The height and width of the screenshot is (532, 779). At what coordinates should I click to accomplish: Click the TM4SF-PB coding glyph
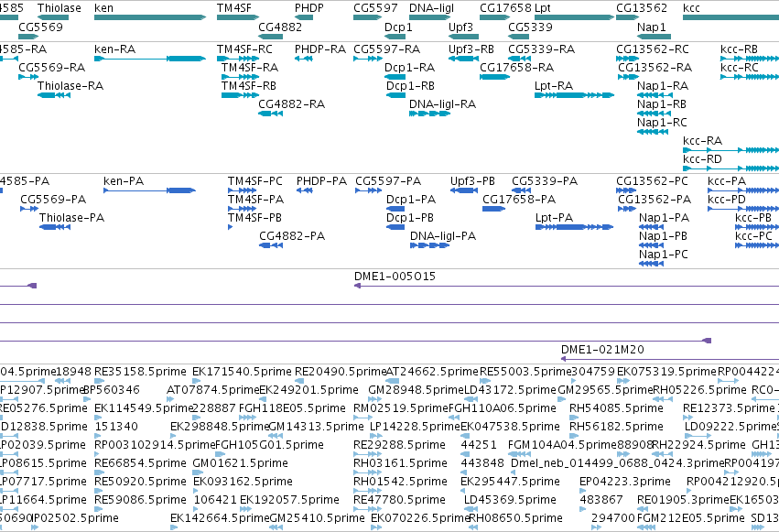pos(230,227)
